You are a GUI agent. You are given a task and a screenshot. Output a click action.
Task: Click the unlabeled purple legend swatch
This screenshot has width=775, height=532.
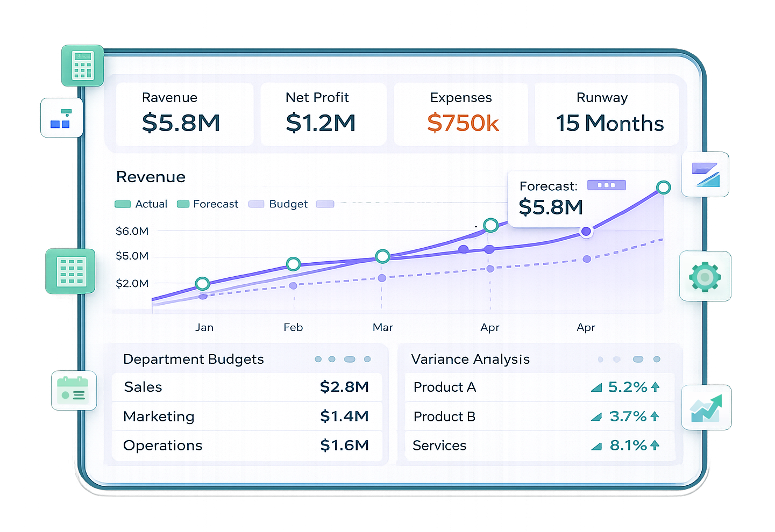[325, 204]
